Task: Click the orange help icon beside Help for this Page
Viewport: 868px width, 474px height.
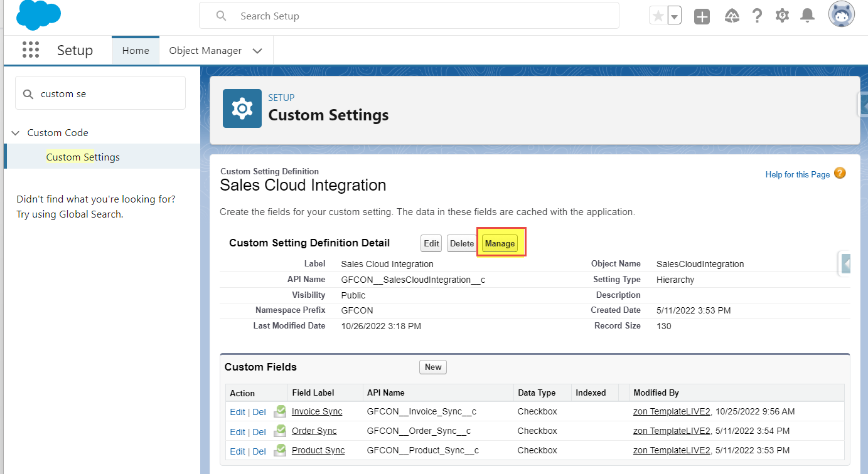Action: click(x=840, y=174)
